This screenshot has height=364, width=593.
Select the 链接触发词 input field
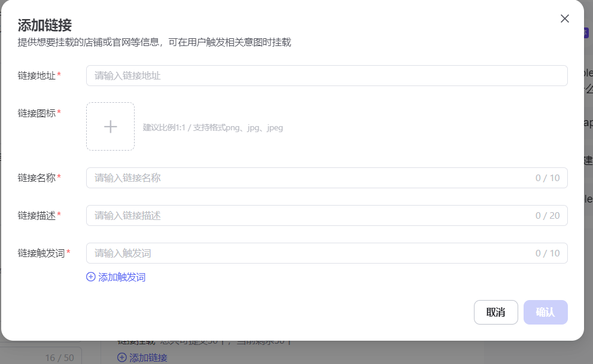click(299, 253)
